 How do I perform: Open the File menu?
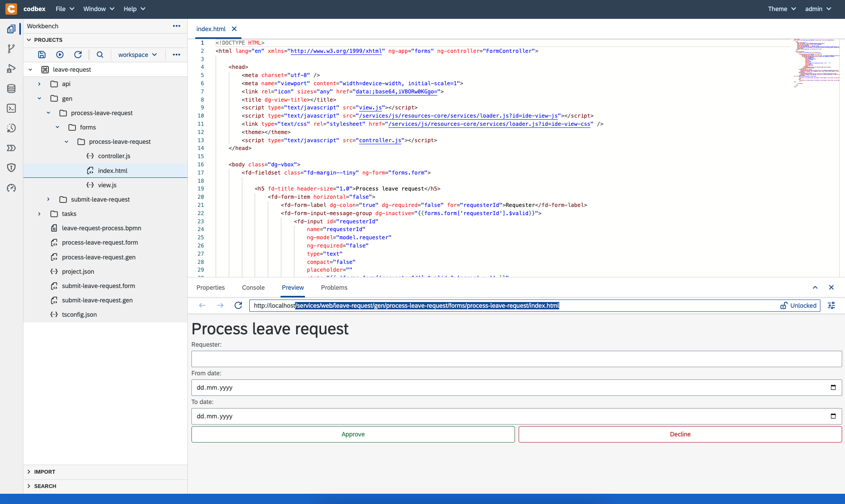(65, 9)
